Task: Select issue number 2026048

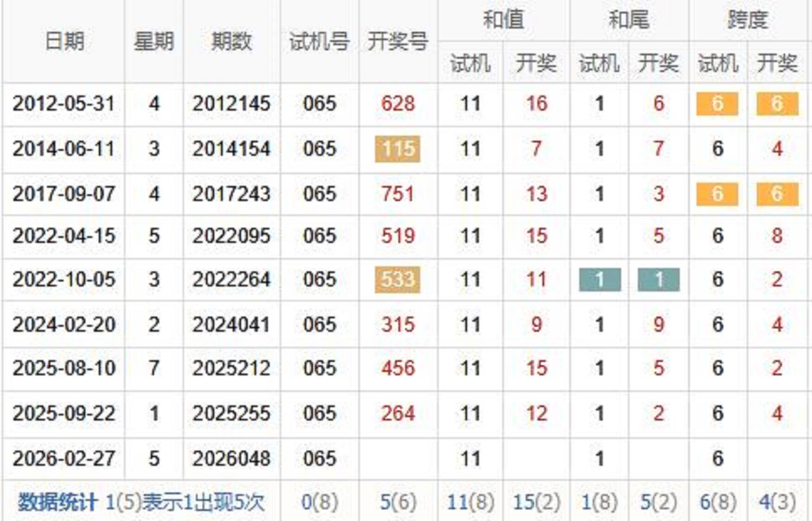Action: (231, 459)
